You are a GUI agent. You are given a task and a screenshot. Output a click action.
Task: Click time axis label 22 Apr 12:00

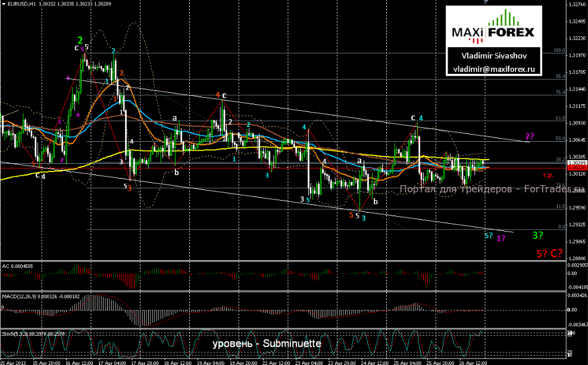coord(276,363)
